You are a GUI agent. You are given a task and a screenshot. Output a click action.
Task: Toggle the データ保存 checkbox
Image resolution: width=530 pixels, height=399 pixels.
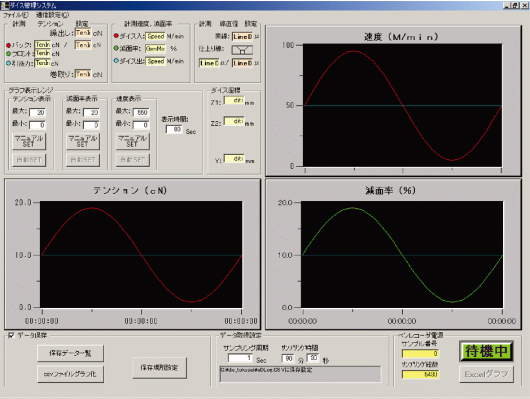point(11,335)
